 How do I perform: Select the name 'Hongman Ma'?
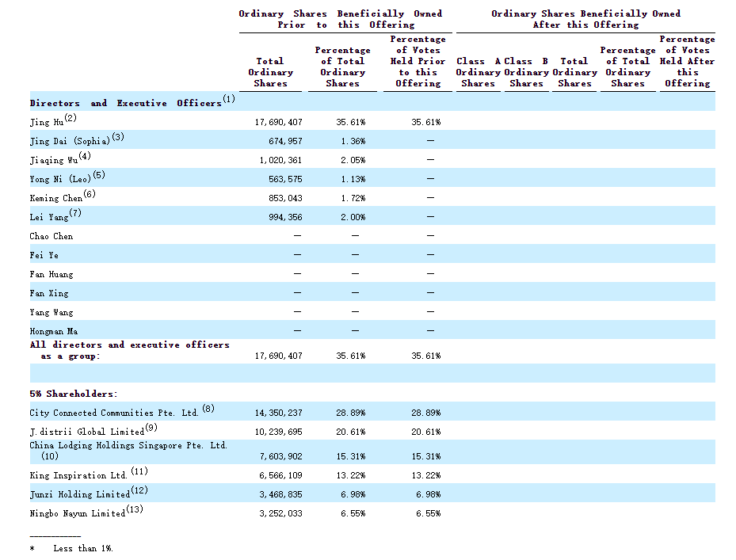54,331
